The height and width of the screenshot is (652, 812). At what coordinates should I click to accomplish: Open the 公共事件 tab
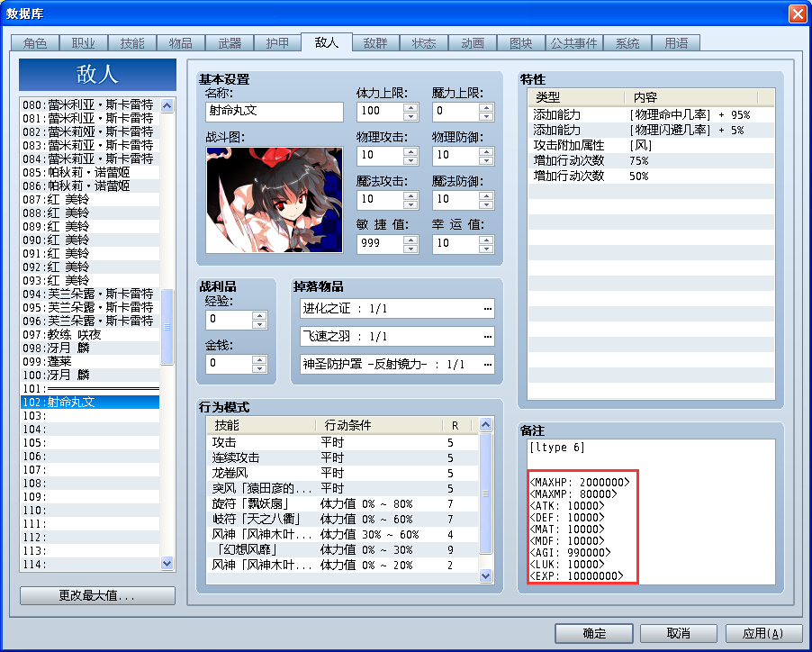(x=573, y=43)
